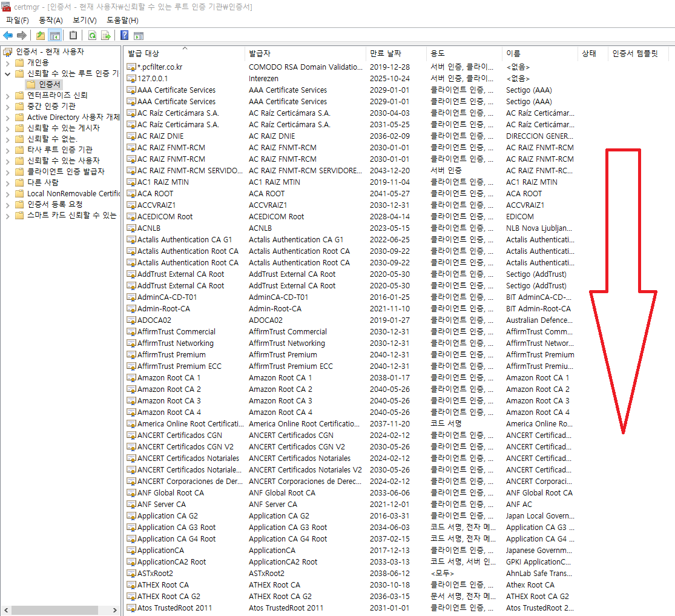Select the root certificate store icon in tree
The image size is (675, 616).
click(7, 52)
